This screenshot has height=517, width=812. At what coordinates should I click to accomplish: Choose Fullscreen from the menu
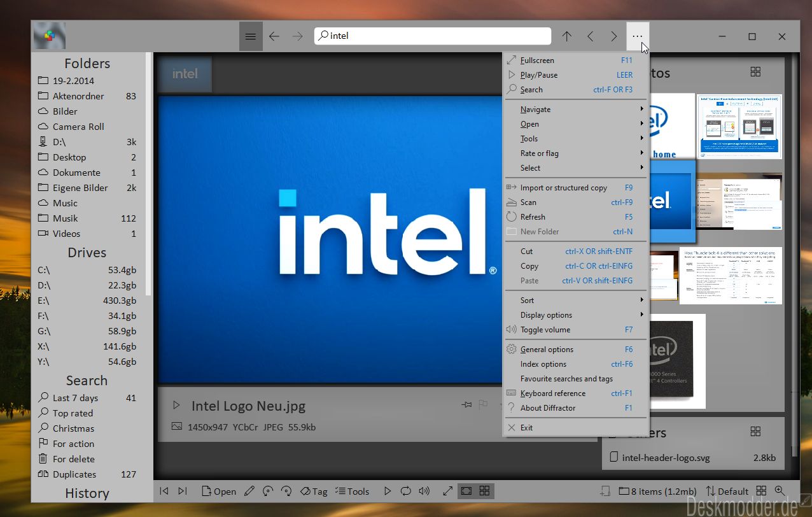[576, 60]
